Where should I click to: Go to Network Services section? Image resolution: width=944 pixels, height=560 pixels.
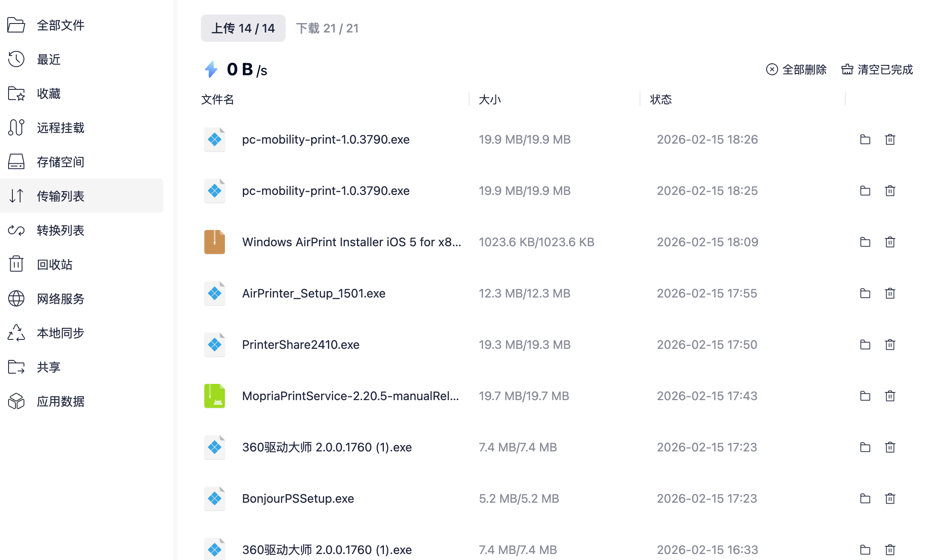[x=60, y=298]
